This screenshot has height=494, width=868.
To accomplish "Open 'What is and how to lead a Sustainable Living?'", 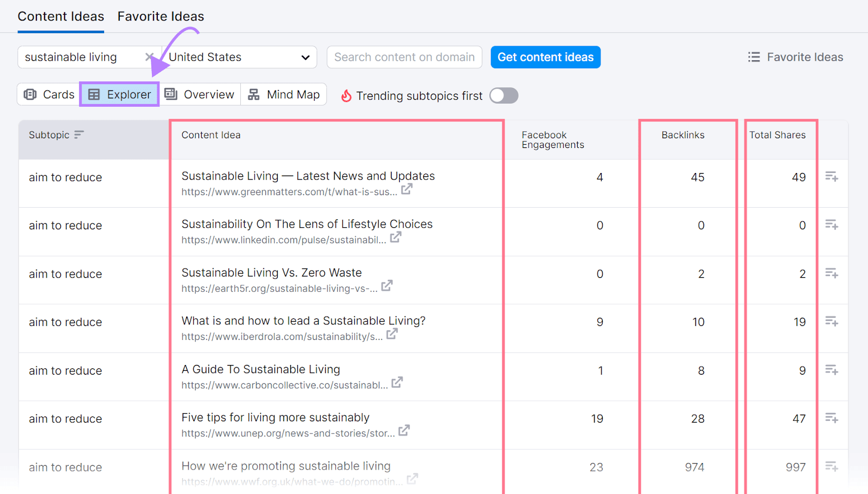I will click(303, 321).
